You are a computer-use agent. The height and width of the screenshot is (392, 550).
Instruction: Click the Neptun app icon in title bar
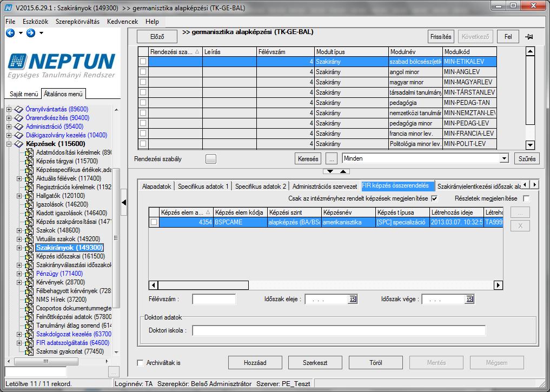tap(9, 8)
